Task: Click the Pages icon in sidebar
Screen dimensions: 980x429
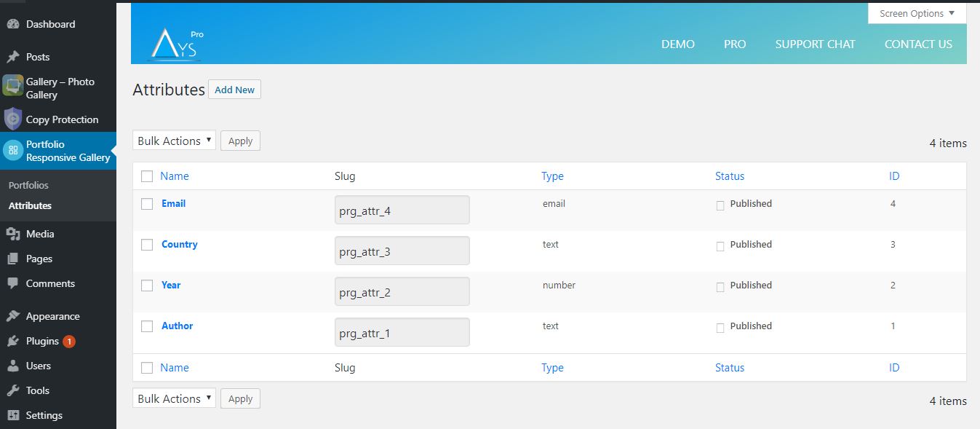Action: [12, 259]
